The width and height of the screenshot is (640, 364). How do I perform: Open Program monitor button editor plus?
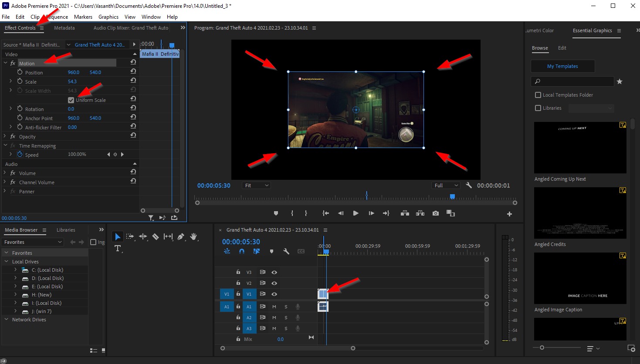click(x=509, y=214)
